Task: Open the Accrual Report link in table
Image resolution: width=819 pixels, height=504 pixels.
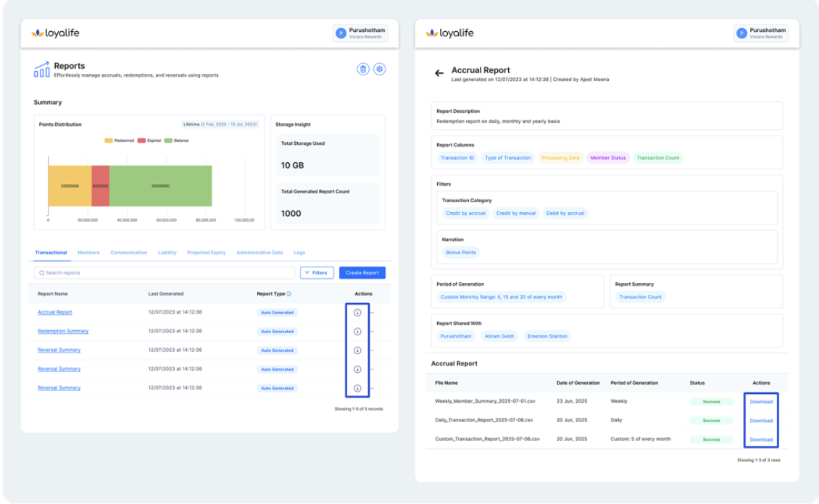Action: pyautogui.click(x=55, y=312)
